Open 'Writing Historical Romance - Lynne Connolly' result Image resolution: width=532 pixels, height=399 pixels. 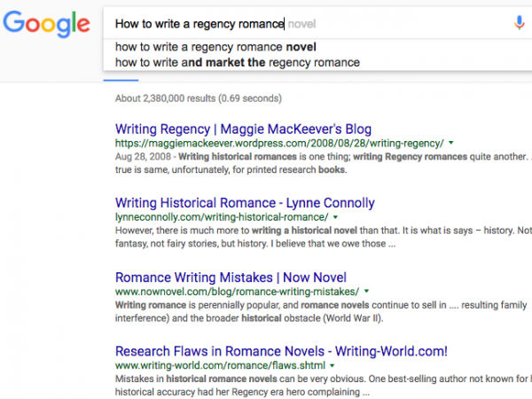[x=245, y=203]
